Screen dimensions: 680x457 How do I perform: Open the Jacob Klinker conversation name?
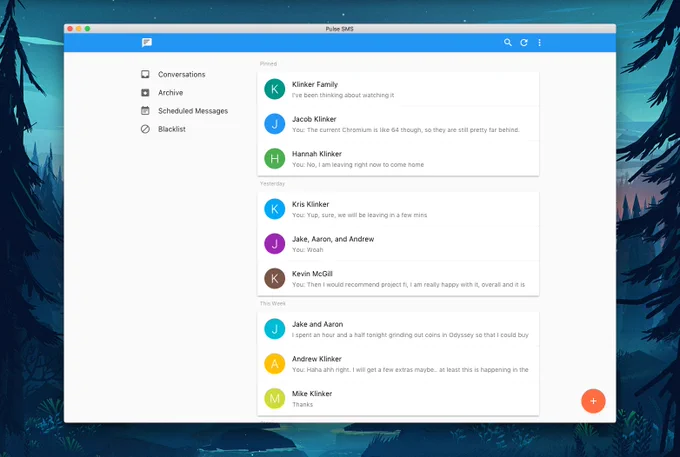click(x=314, y=119)
